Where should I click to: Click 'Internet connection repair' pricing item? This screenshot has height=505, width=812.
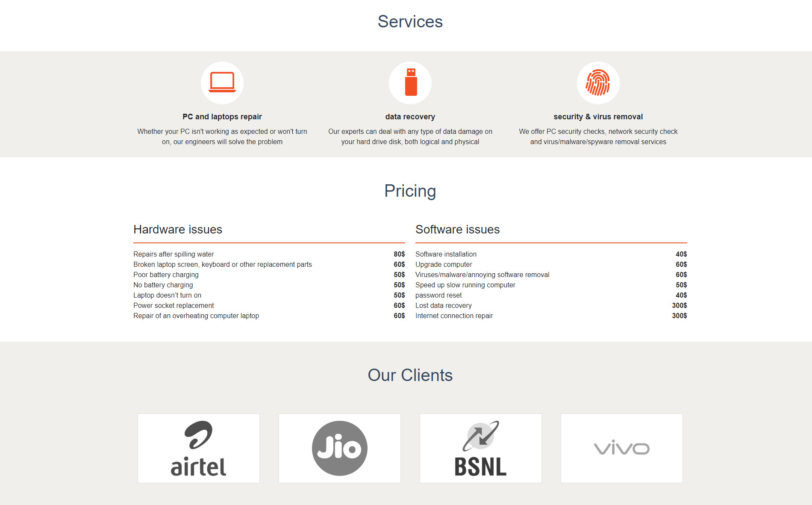pyautogui.click(x=454, y=316)
